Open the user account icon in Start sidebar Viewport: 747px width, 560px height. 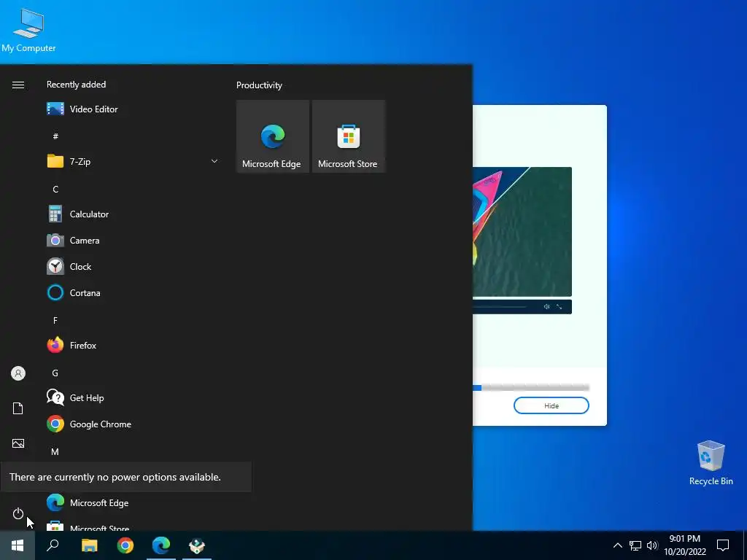click(18, 373)
